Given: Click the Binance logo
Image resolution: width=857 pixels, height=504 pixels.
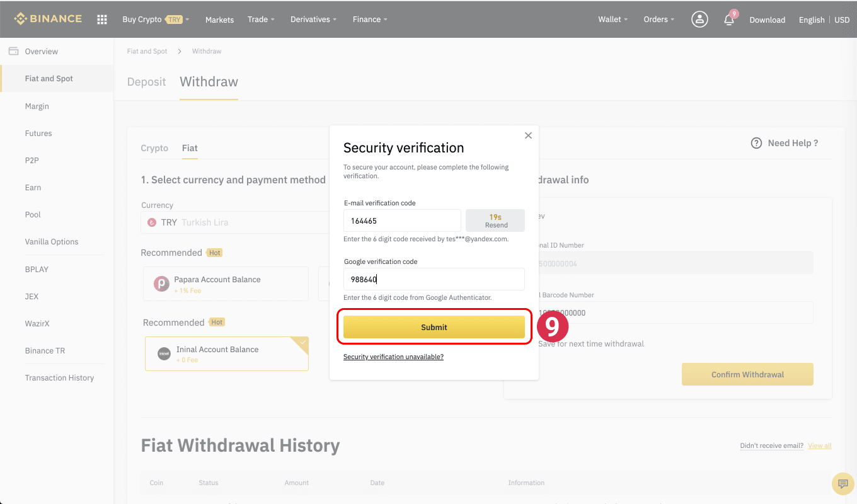Looking at the screenshot, I should [48, 19].
